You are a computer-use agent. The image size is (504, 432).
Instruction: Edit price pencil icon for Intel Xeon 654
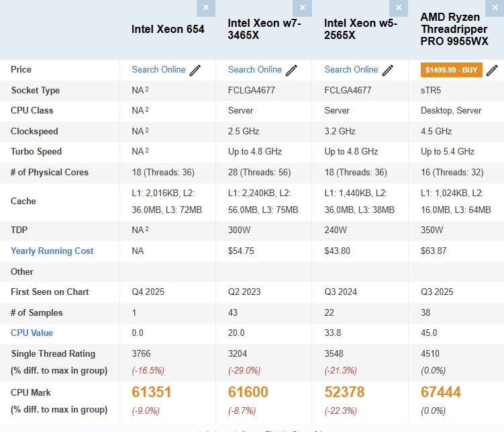[195, 70]
